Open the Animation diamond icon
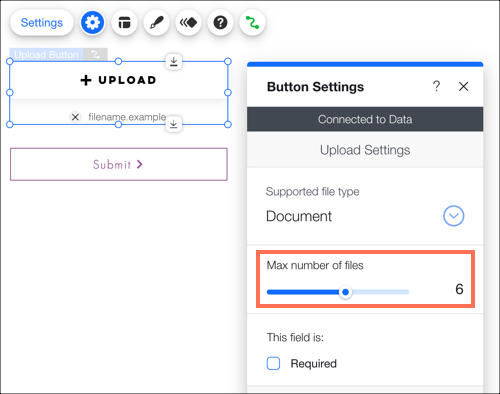 [188, 23]
